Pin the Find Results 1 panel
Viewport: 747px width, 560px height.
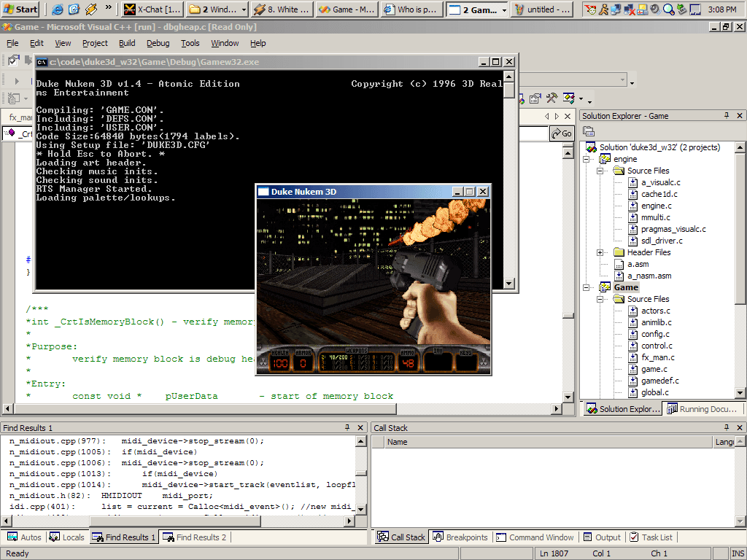click(347, 427)
